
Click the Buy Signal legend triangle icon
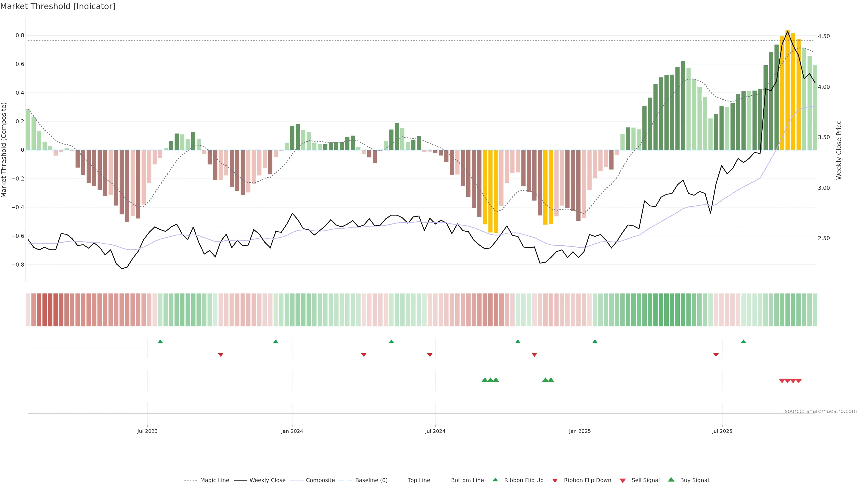pos(671,480)
